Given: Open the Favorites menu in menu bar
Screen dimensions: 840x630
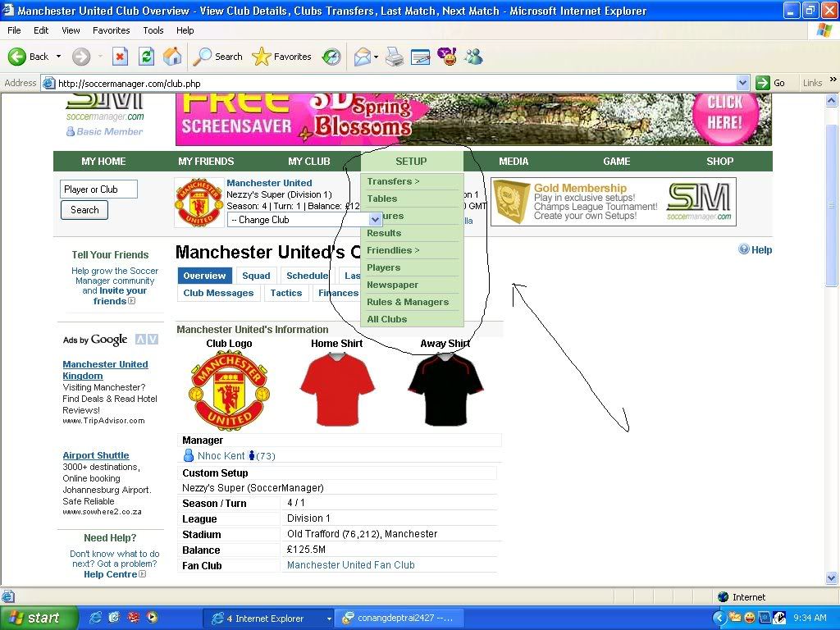Looking at the screenshot, I should click(x=111, y=30).
